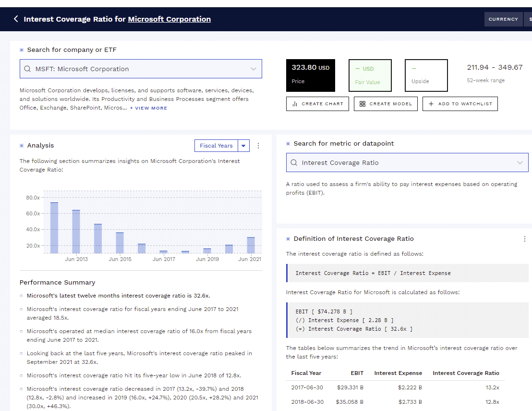Click the Upside box
The height and width of the screenshot is (411, 532).
click(426, 75)
